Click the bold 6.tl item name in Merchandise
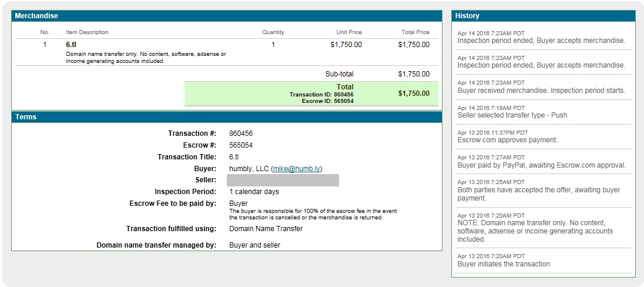The image size is (644, 287). coord(71,45)
